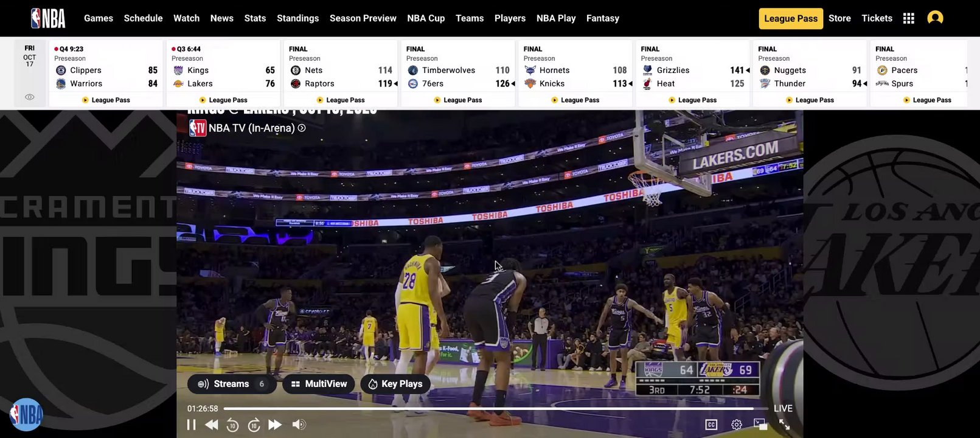Select the Nets vs Raptors final card
This screenshot has height=438, width=980.
pos(341,74)
